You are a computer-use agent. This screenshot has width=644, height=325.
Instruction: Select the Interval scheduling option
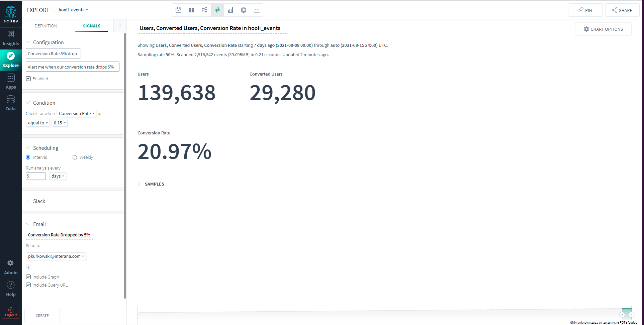(x=28, y=157)
